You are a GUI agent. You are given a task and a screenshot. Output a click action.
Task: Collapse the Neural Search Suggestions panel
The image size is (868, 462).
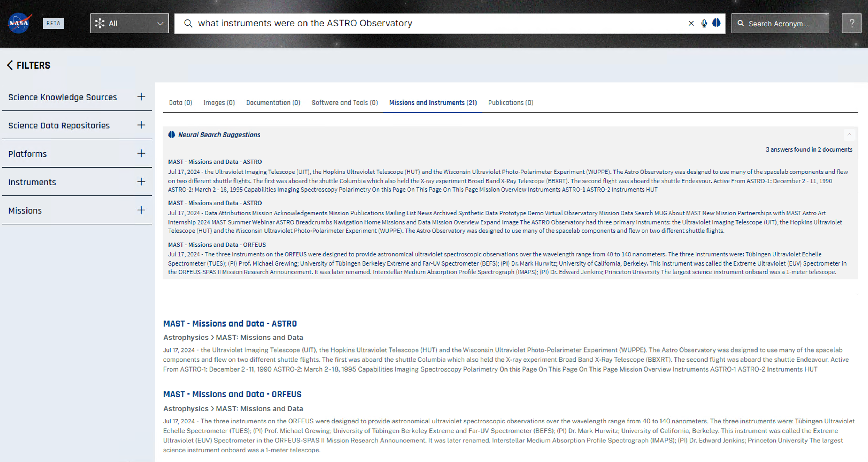(x=849, y=135)
